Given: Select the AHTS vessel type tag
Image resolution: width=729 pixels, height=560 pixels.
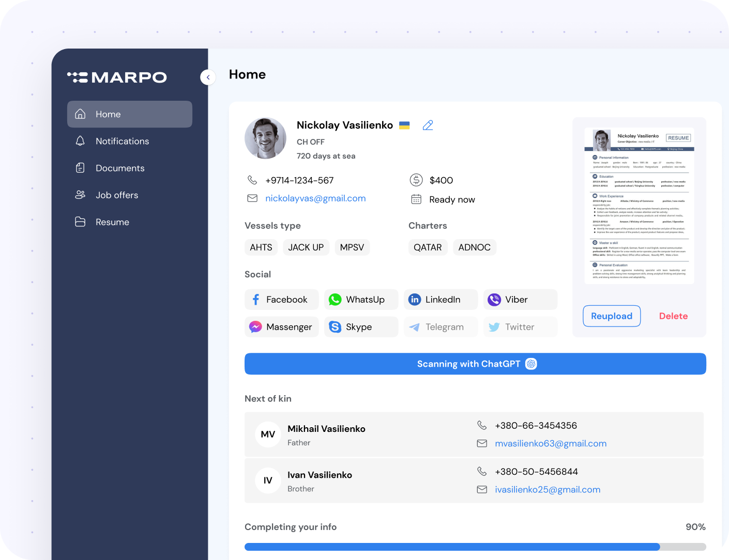Looking at the screenshot, I should 261,247.
